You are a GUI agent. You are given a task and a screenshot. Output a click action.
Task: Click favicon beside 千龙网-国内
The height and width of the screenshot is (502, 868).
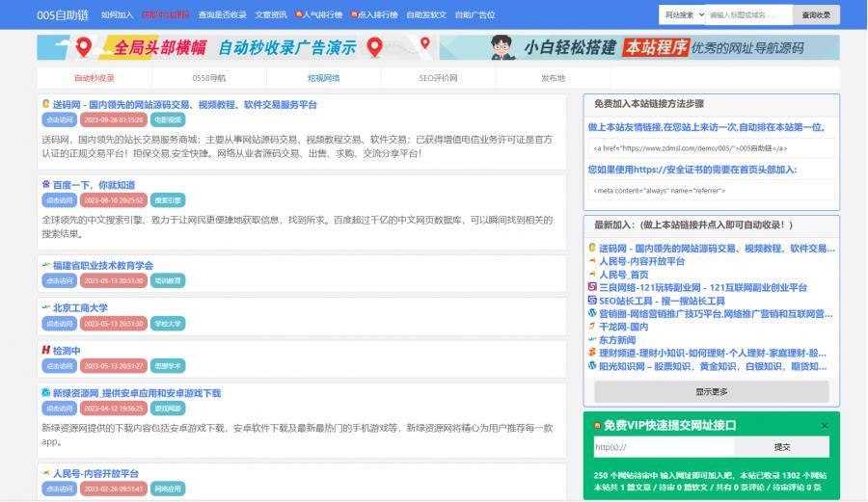[592, 327]
